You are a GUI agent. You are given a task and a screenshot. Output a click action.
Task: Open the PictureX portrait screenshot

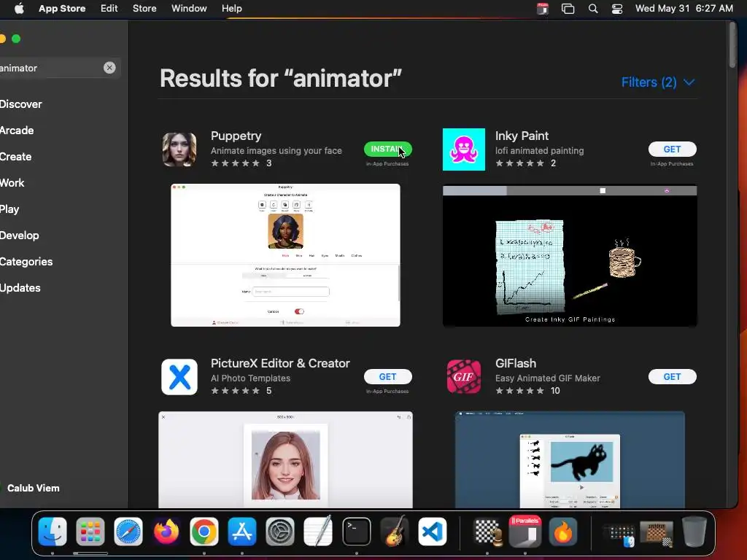point(285,459)
